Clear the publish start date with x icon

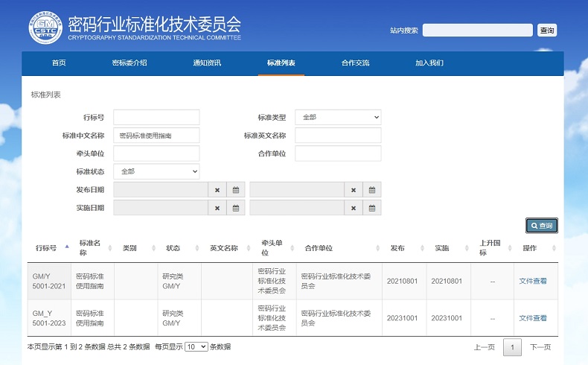pos(217,190)
